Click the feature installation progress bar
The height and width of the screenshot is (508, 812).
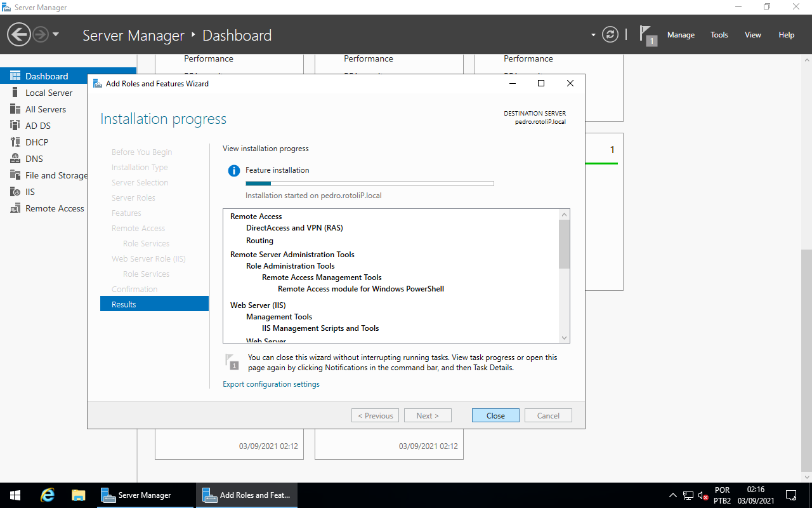[x=369, y=184]
